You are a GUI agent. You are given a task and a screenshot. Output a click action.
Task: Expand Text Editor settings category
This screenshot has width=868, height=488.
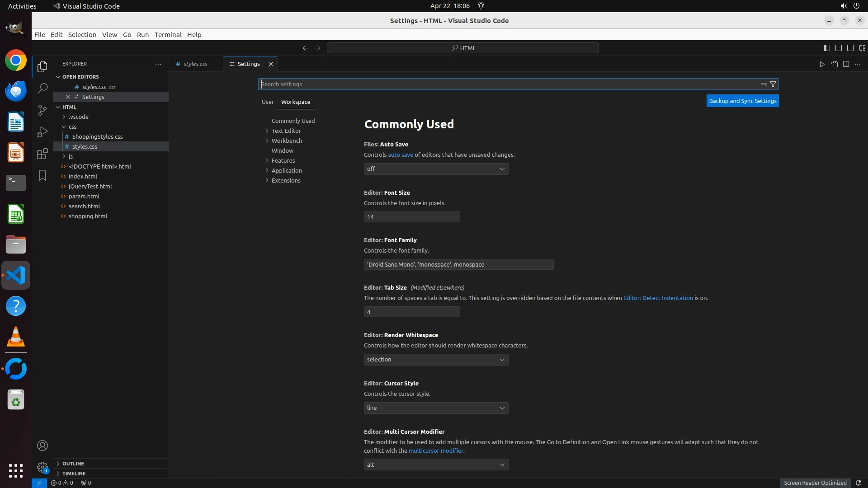[286, 131]
